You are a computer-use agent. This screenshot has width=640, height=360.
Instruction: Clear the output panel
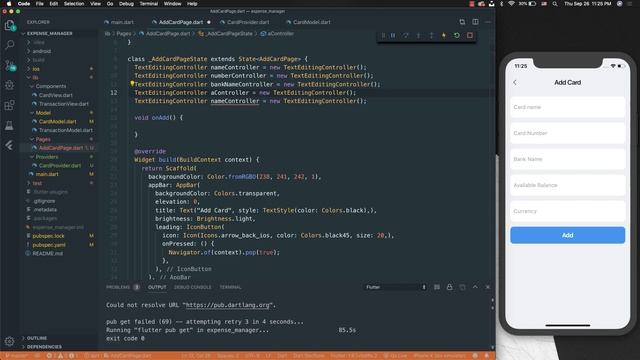click(437, 287)
